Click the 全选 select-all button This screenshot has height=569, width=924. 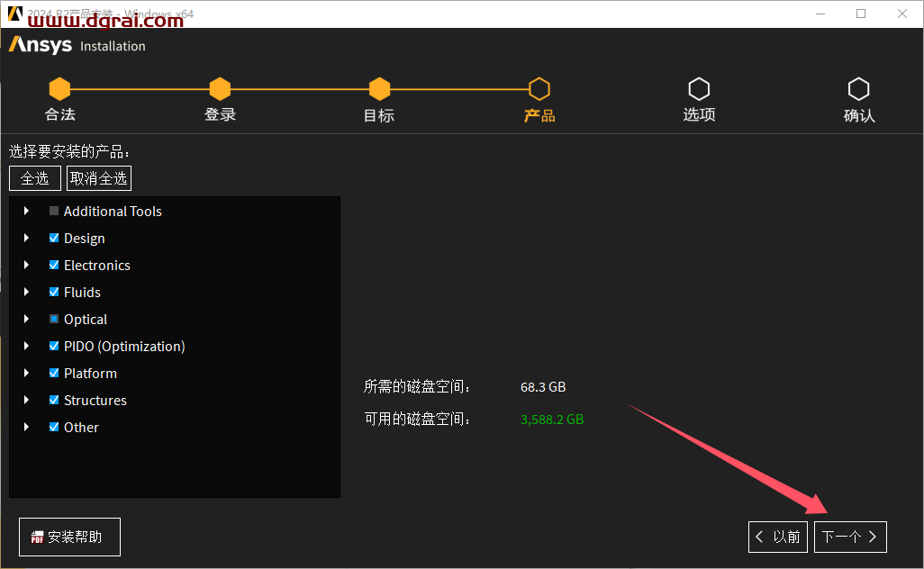35,178
